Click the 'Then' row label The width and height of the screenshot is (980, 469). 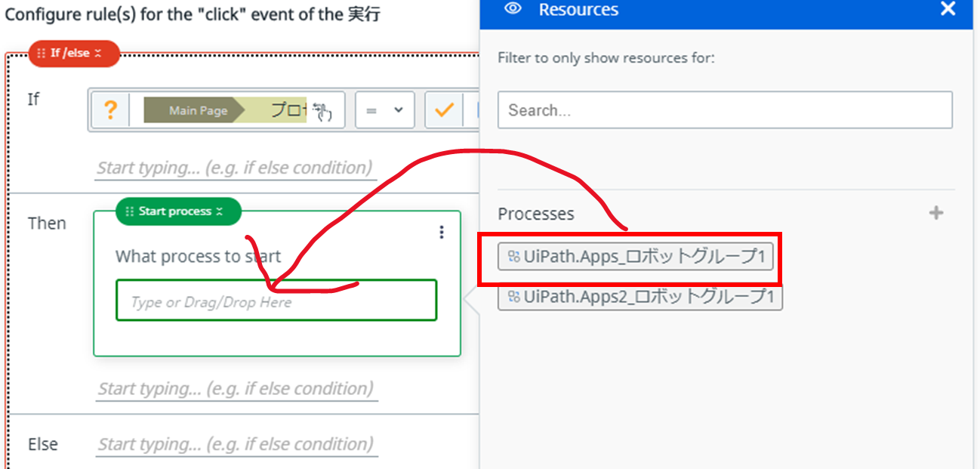coord(47,224)
